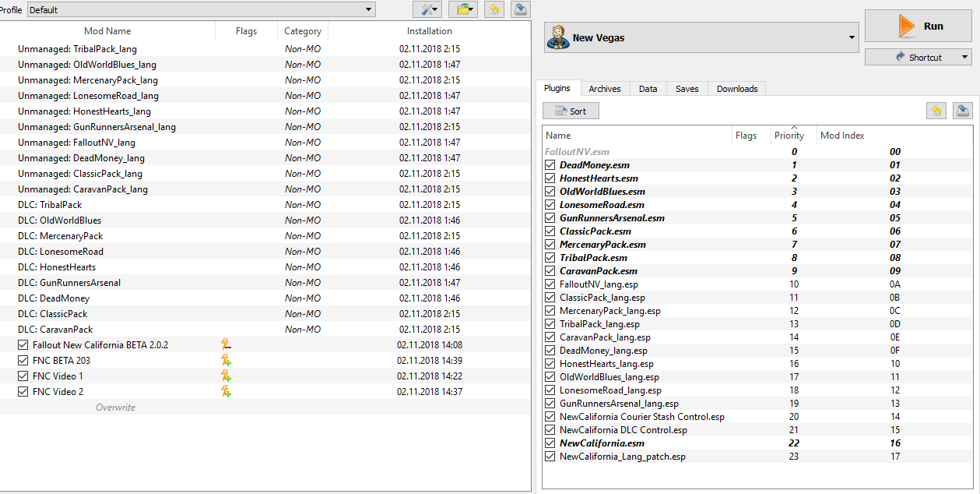Sort mods by Category column header
The height and width of the screenshot is (494, 980).
pyautogui.click(x=303, y=31)
